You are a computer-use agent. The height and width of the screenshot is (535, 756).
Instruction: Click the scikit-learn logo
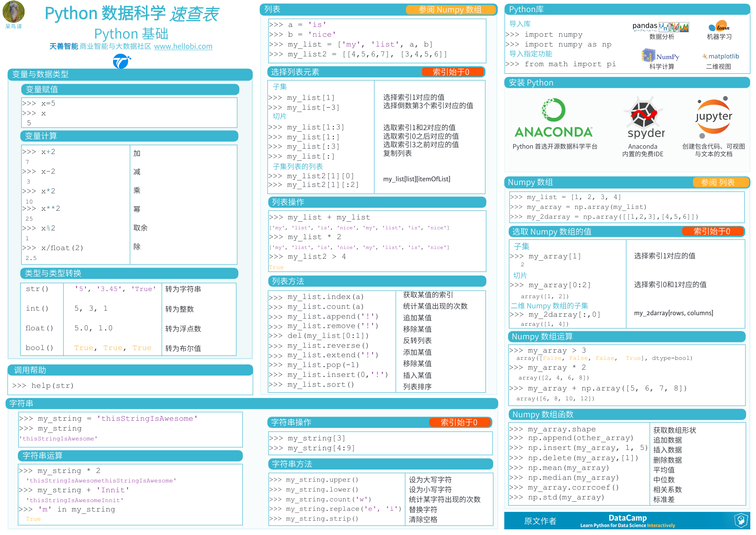[719, 26]
